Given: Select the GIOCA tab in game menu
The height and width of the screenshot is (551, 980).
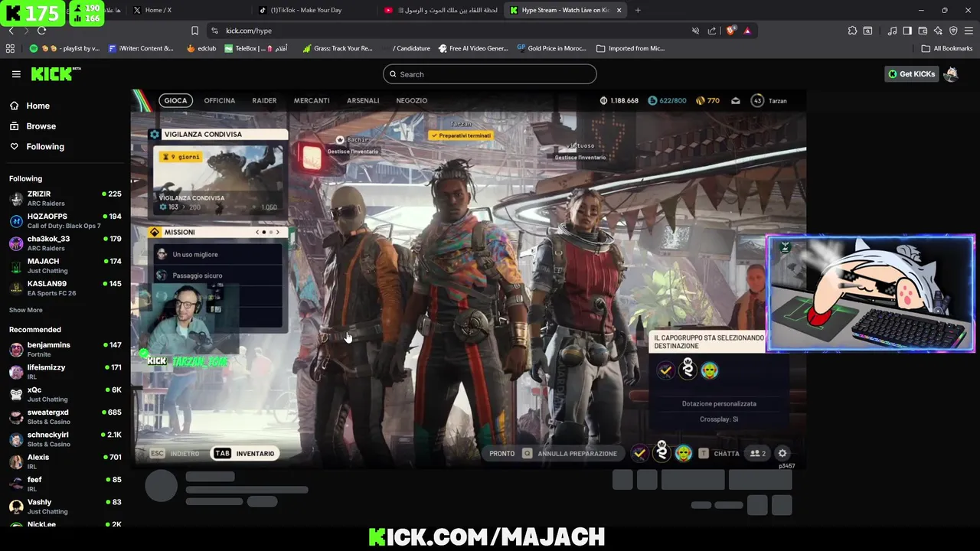Looking at the screenshot, I should (x=175, y=100).
